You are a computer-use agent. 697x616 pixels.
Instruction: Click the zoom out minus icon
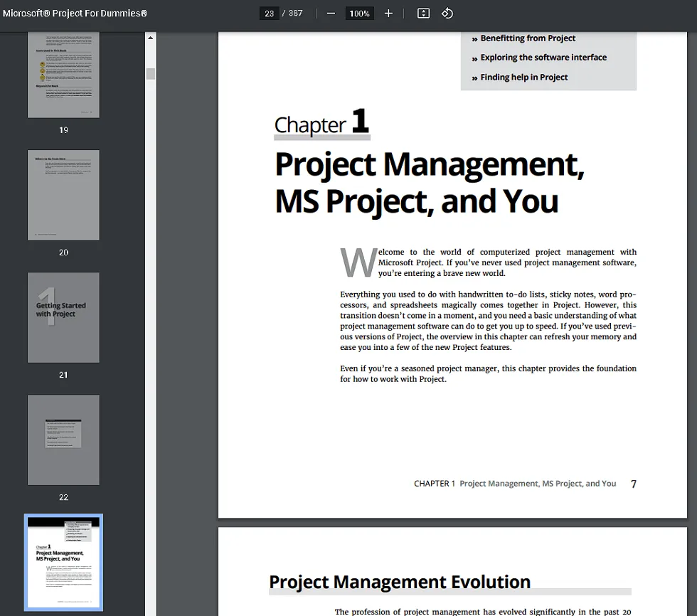331,14
